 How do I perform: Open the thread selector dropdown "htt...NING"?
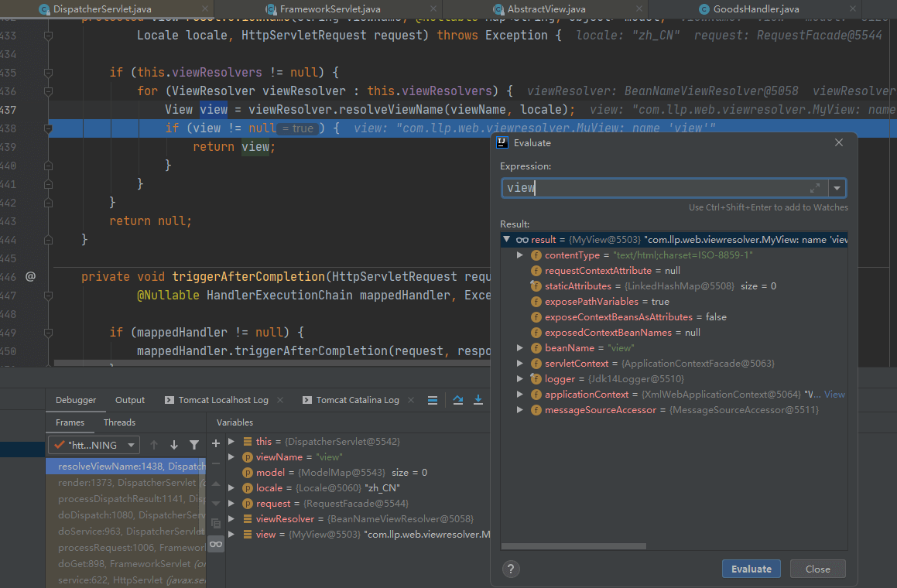pyautogui.click(x=94, y=444)
